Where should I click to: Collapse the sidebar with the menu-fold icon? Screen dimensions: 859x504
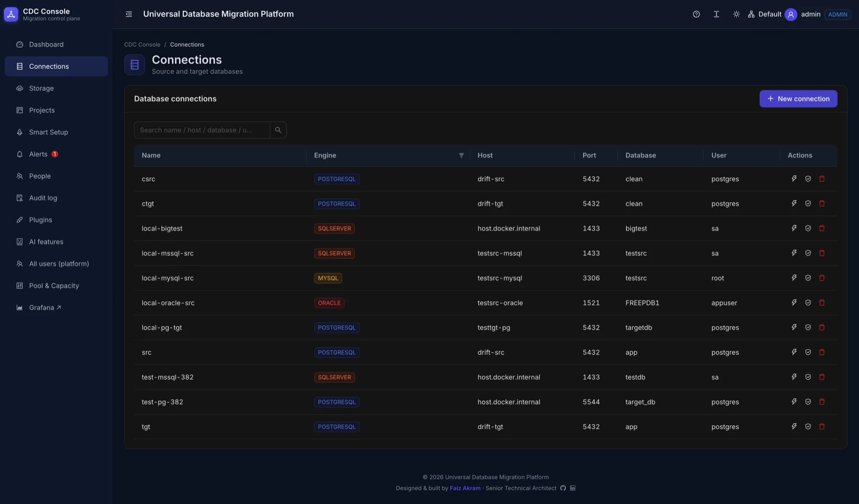pos(129,14)
